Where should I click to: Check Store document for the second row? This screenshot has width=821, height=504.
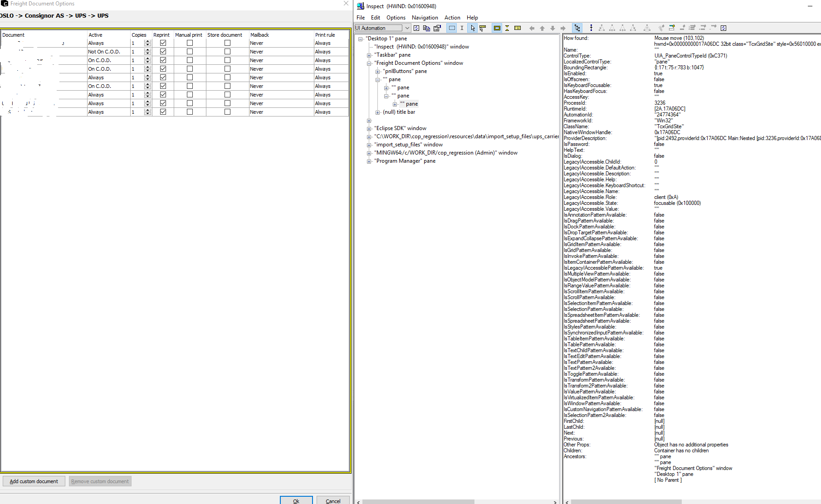click(227, 51)
